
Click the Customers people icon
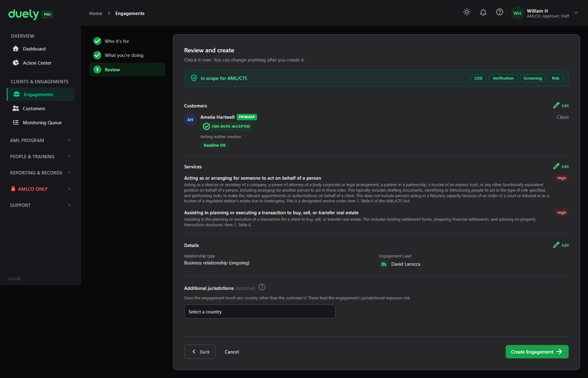click(16, 108)
